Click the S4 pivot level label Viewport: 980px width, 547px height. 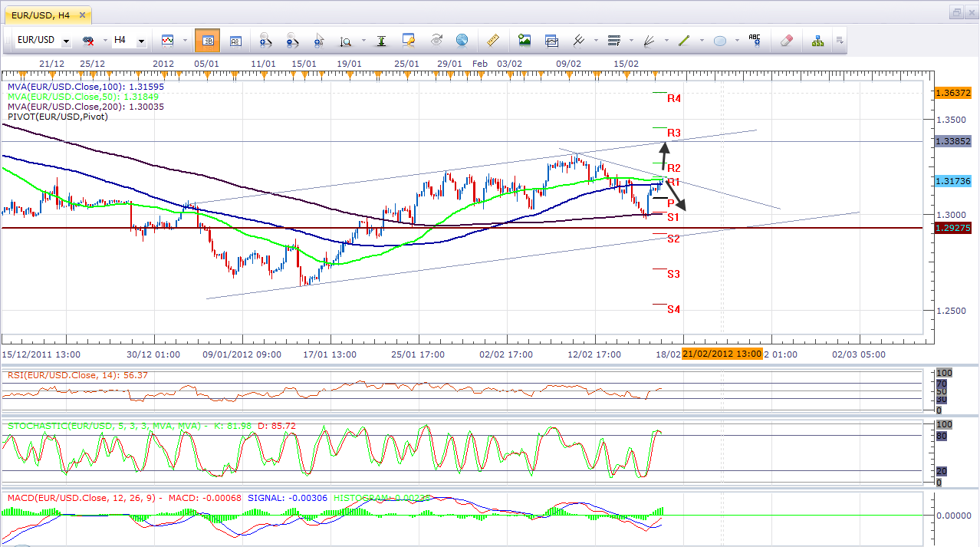pos(674,309)
